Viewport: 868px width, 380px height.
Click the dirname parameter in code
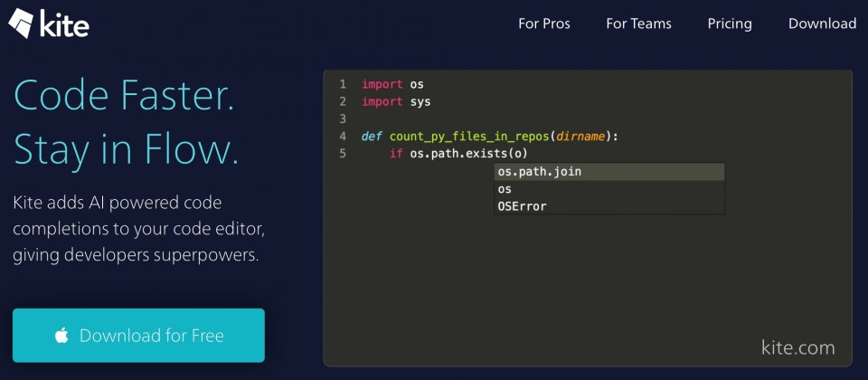point(580,137)
